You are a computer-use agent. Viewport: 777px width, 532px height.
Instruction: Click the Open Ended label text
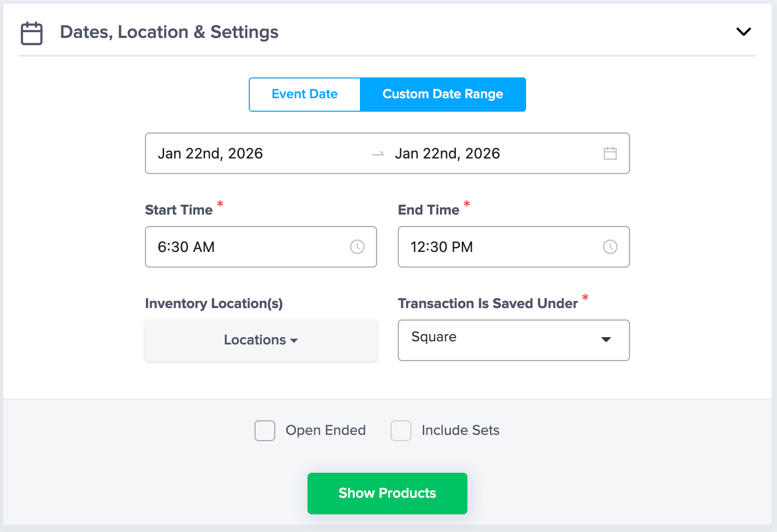click(326, 431)
